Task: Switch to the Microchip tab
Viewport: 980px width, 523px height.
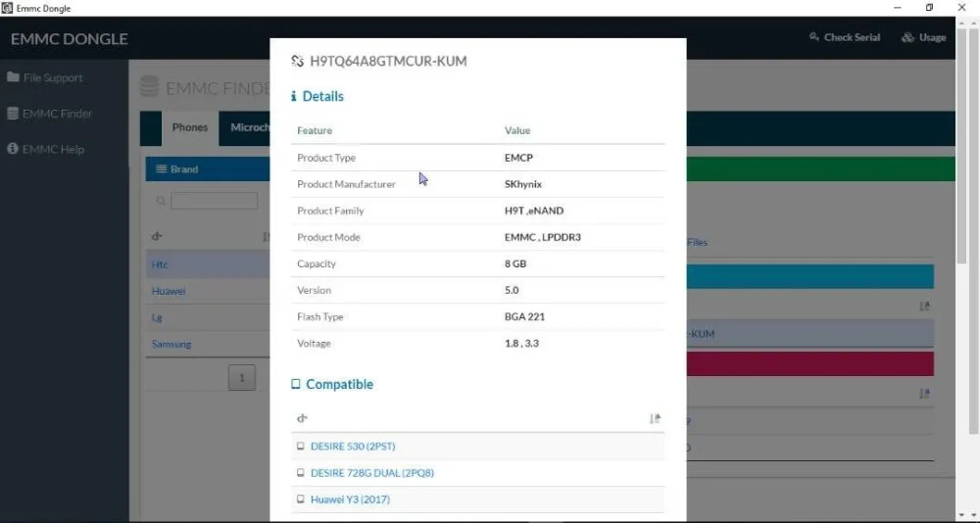Action: (x=249, y=127)
